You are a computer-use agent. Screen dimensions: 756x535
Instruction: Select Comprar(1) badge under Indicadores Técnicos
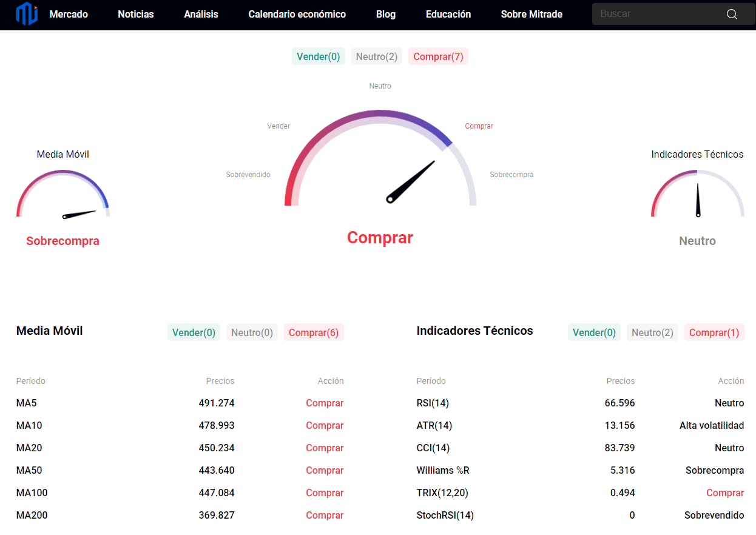714,332
